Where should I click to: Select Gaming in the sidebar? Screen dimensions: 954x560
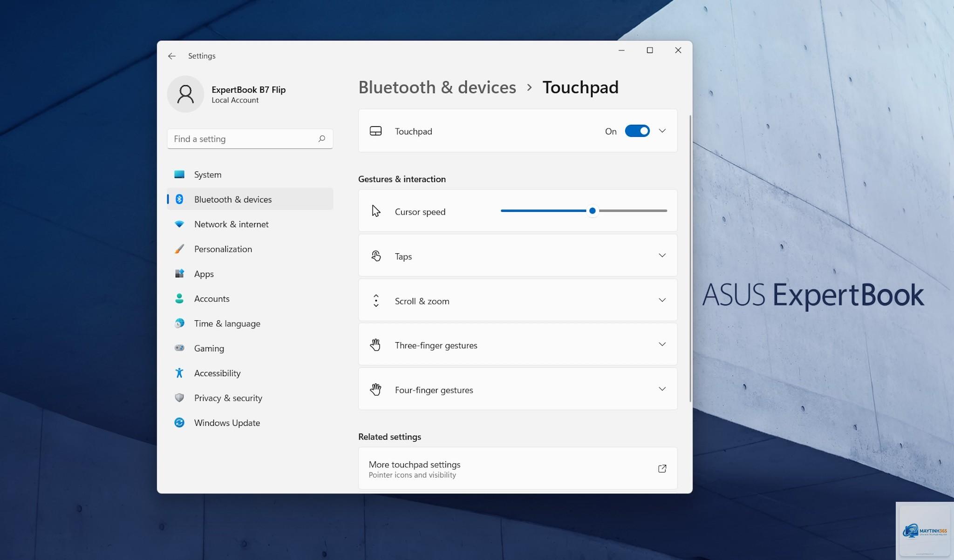click(250, 348)
